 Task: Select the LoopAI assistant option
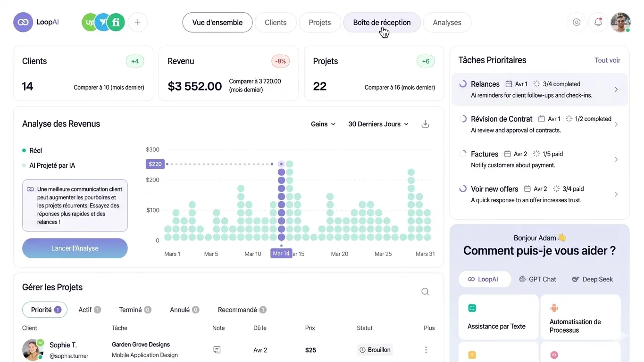484,279
